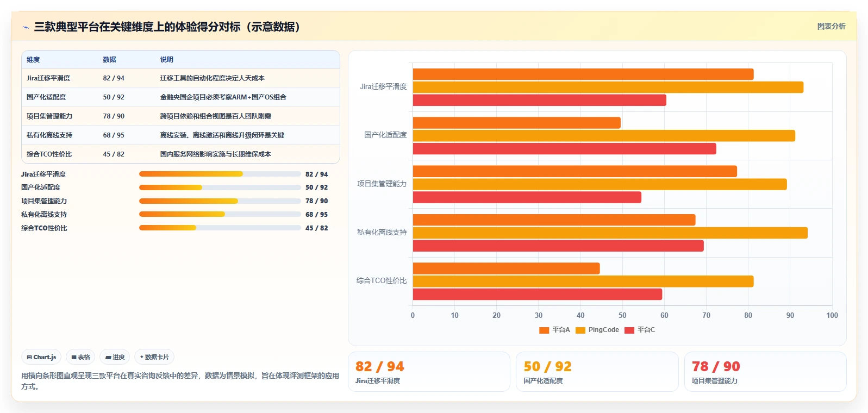Screen dimensions: 868x413
Task: Click 综合TCO性价比 in table's first column
Action: 49,154
